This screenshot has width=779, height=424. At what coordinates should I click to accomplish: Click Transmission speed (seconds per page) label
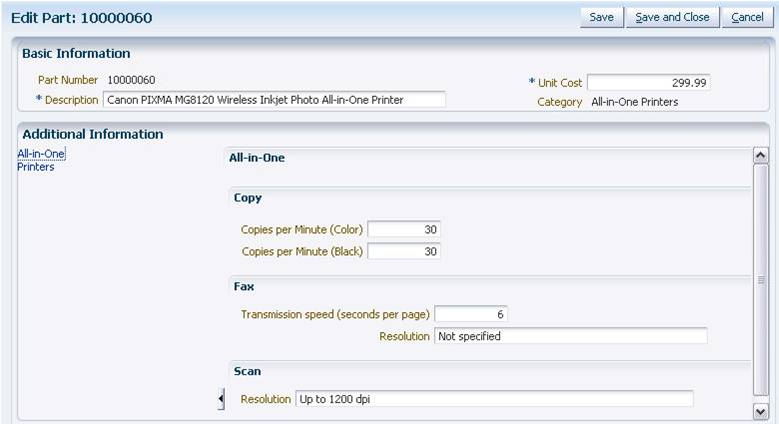pos(335,315)
